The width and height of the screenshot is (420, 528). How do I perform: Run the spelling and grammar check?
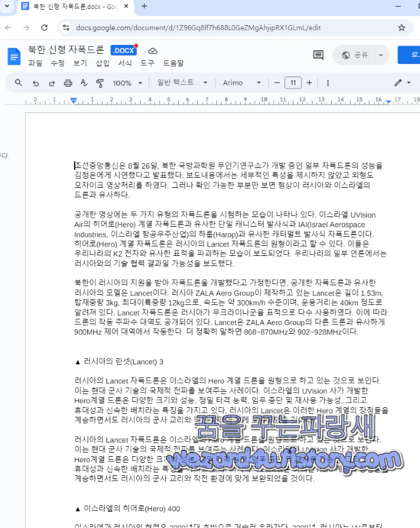(84, 83)
